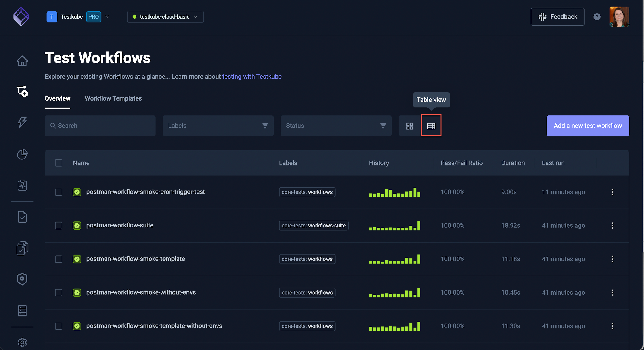Open actions menu for postman-workflow-smoke-template row
644x350 pixels.
coord(613,259)
